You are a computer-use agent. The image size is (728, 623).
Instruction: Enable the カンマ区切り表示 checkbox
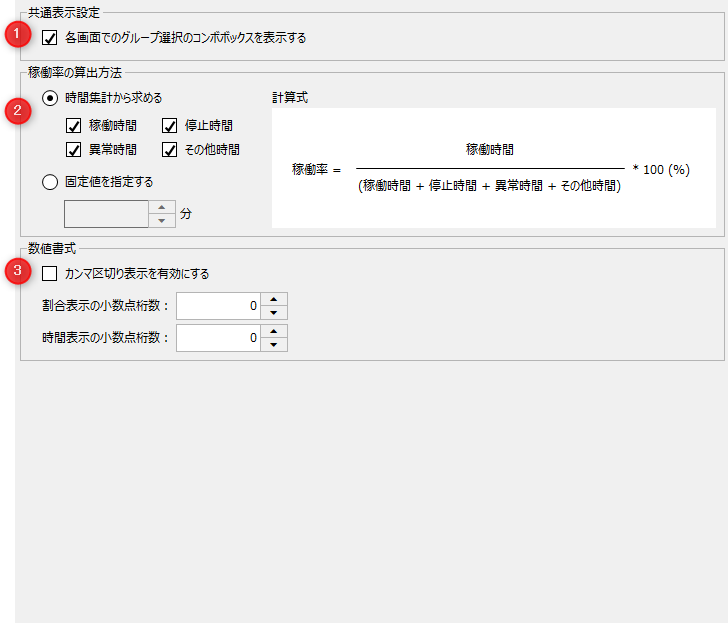point(50,274)
